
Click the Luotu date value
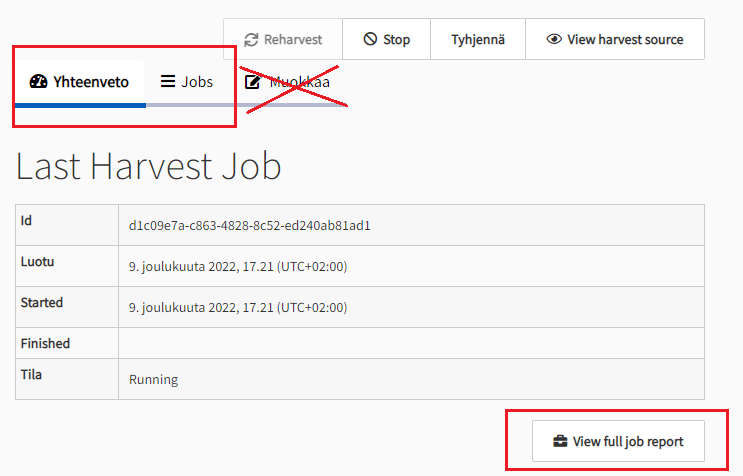click(x=237, y=267)
